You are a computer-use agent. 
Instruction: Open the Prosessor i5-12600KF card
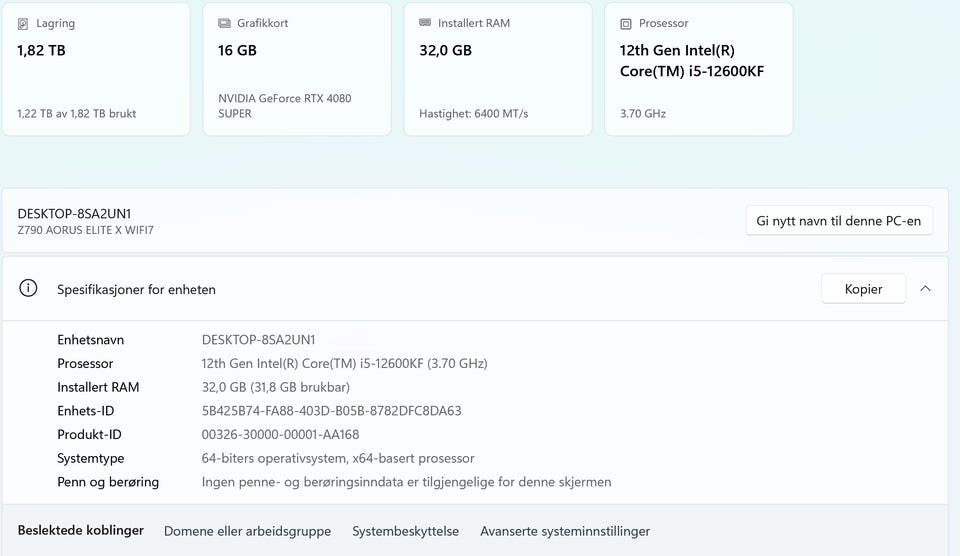point(699,69)
